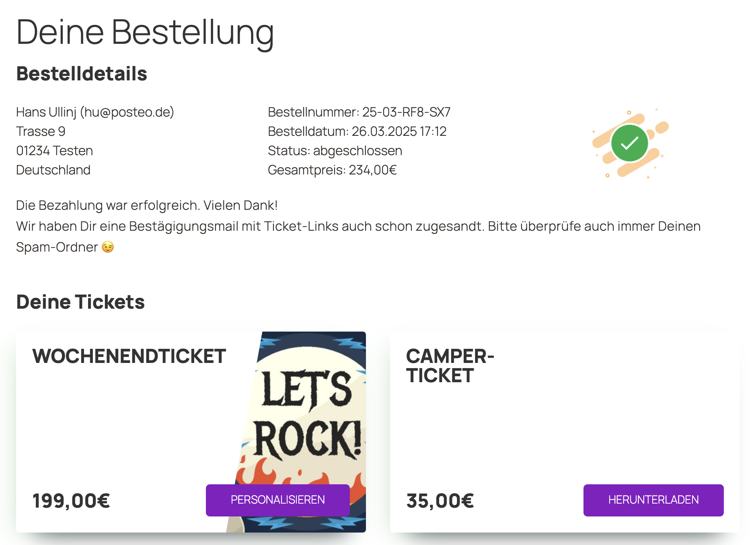This screenshot has width=756, height=545.
Task: Click the Deine Bestellung page heading
Action: pyautogui.click(x=145, y=32)
